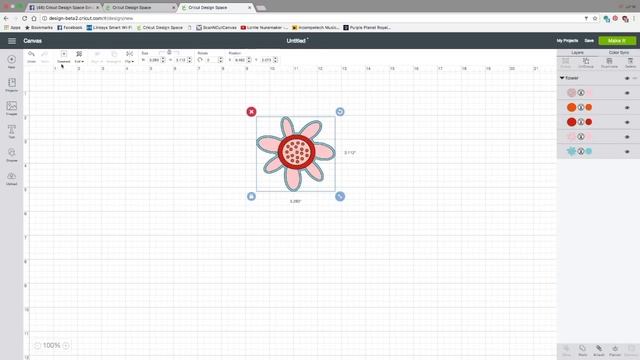Click the Position X input field
Image resolution: width=640 pixels, height=360 pixels.
click(x=240, y=60)
